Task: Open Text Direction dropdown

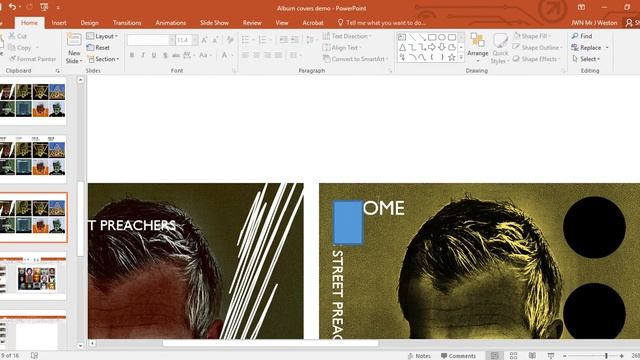Action: 347,36
